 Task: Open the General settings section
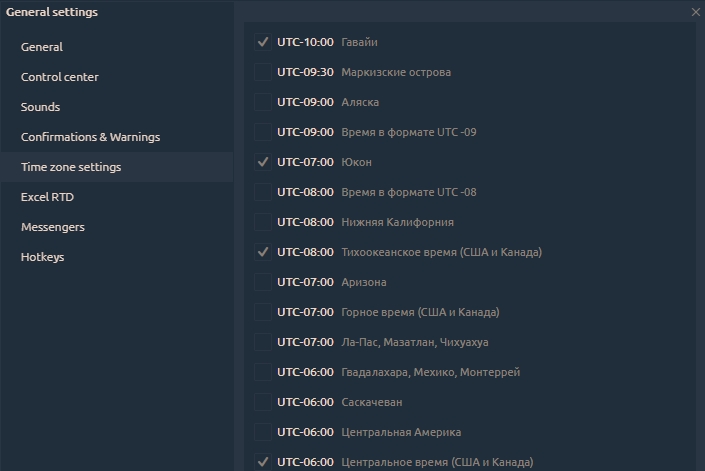[x=42, y=47]
